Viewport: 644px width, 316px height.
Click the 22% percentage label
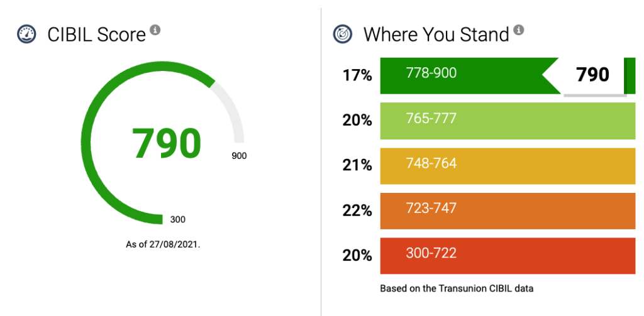pos(357,210)
